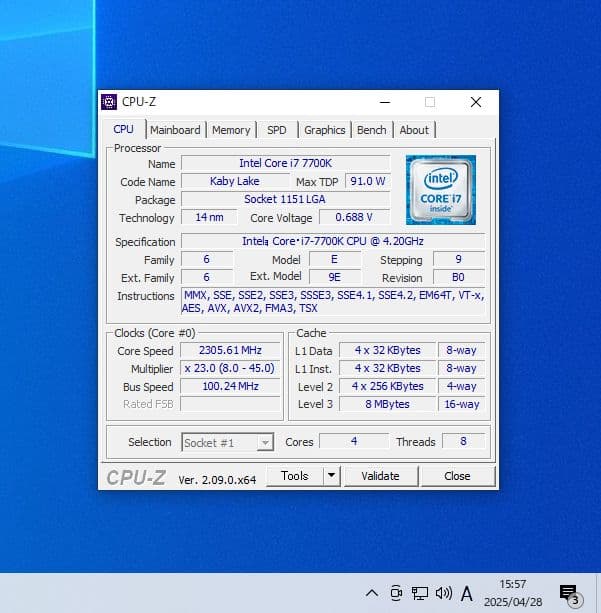The height and width of the screenshot is (613, 601).
Task: Switch to the Mainboard tab
Action: (x=175, y=130)
